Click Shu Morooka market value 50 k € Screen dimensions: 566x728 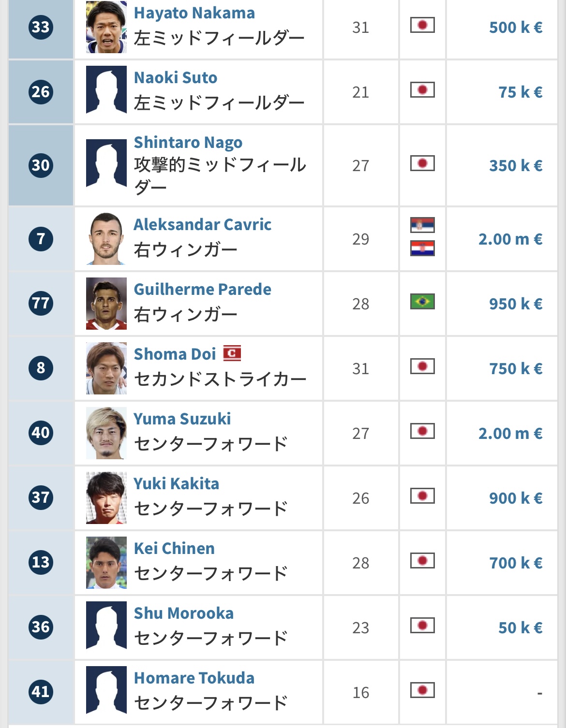(521, 627)
